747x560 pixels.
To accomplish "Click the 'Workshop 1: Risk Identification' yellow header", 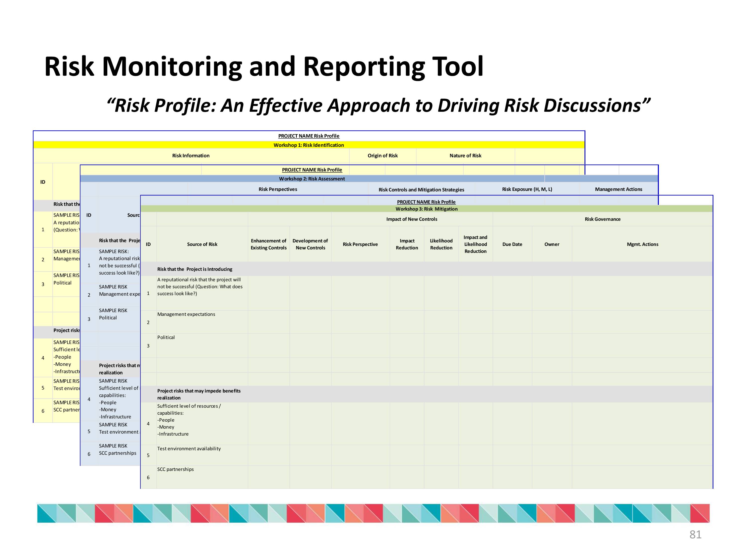I will (x=309, y=145).
